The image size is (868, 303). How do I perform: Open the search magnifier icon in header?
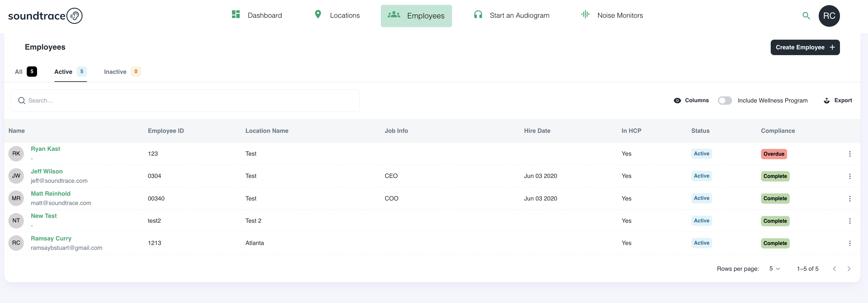coord(806,16)
